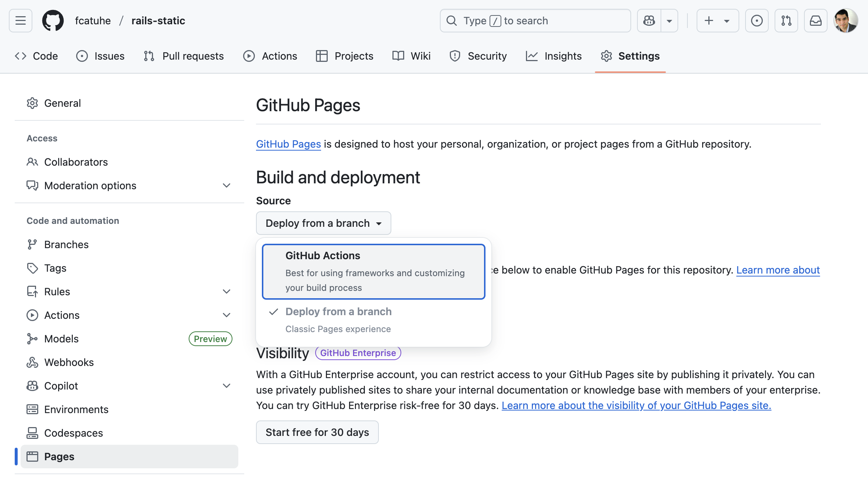Open notifications inbox icon
The height and width of the screenshot is (479, 868).
[815, 21]
